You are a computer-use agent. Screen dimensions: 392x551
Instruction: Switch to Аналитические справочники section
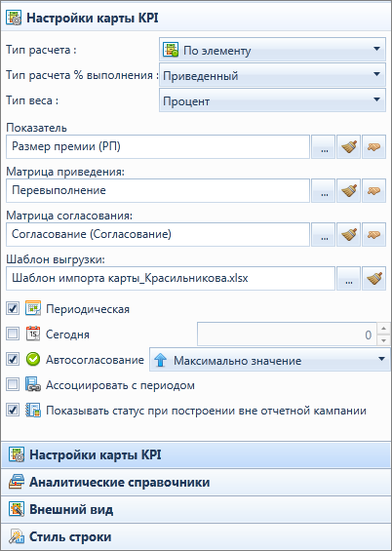click(196, 482)
